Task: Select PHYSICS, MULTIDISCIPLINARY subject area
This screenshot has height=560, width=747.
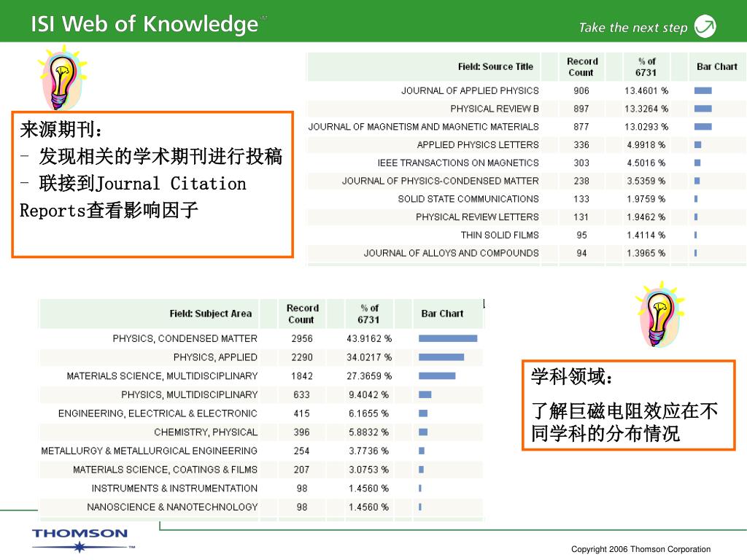Action: pos(189,394)
